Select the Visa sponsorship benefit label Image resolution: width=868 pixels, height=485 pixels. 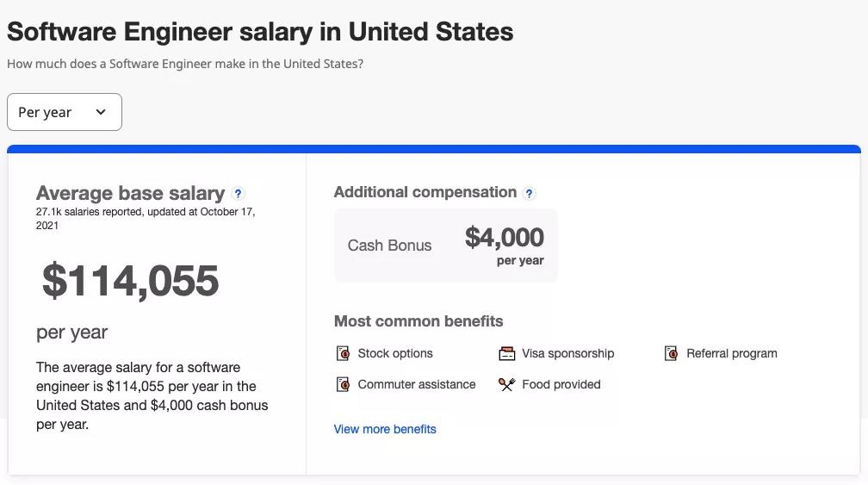568,353
